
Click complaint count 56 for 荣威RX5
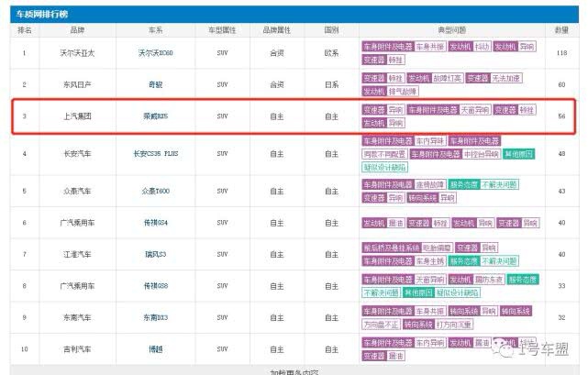click(x=561, y=116)
